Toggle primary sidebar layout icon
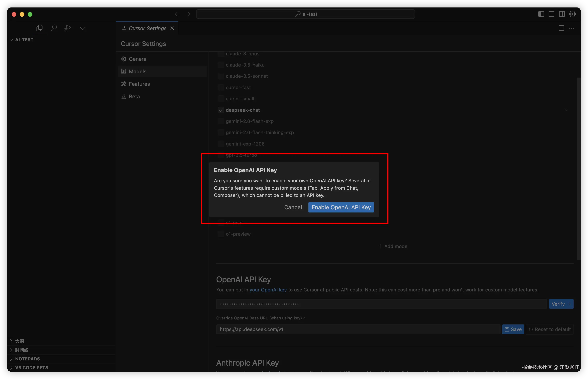The width and height of the screenshot is (588, 379). click(541, 14)
